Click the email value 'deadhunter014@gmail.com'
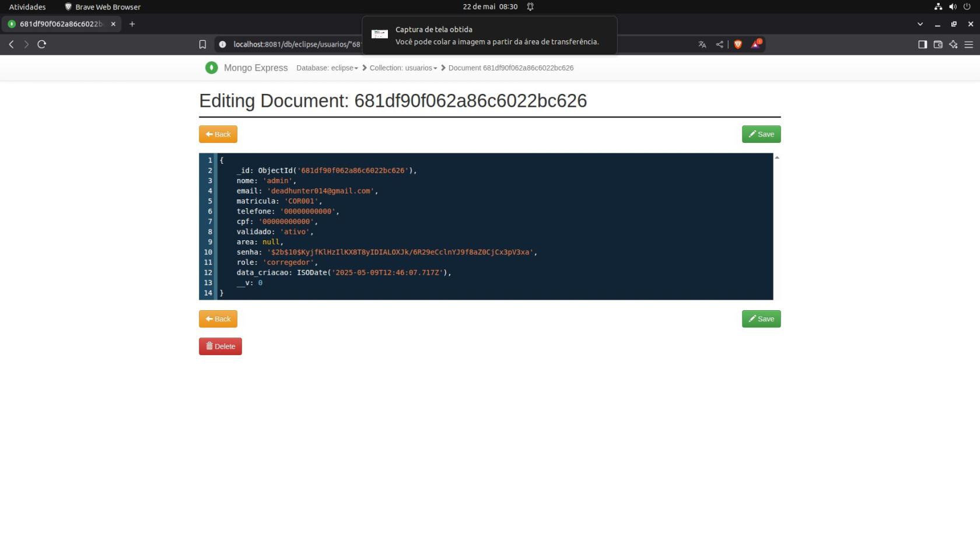 320,191
